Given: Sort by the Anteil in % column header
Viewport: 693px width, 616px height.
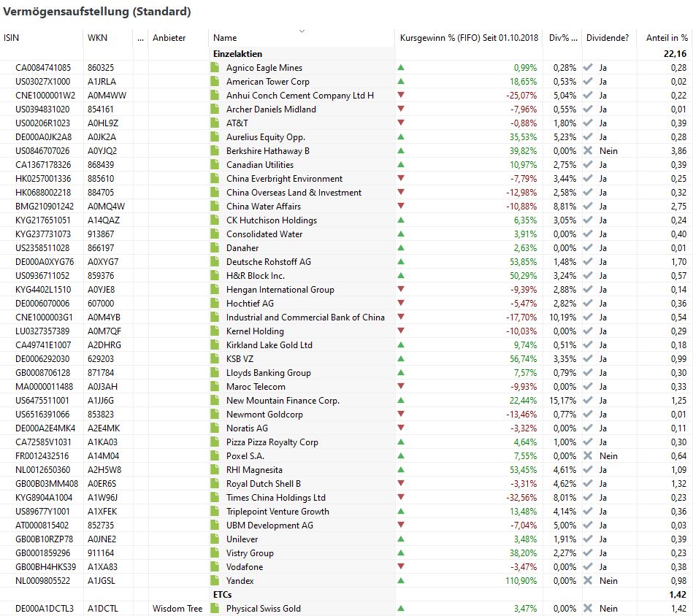Looking at the screenshot, I should [x=666, y=38].
